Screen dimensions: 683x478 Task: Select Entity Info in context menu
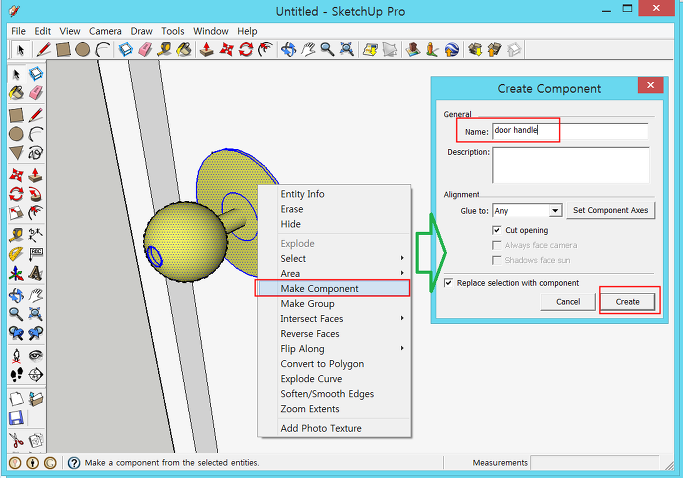(x=334, y=194)
